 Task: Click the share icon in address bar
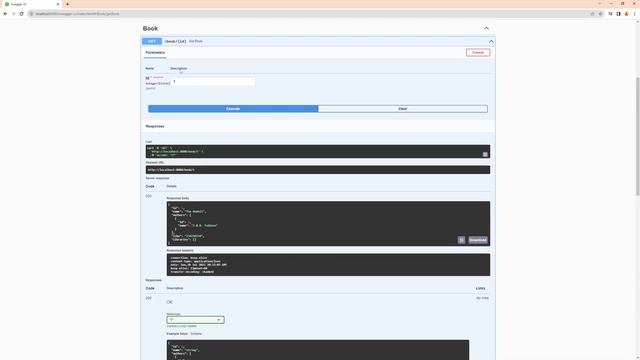tap(592, 13)
